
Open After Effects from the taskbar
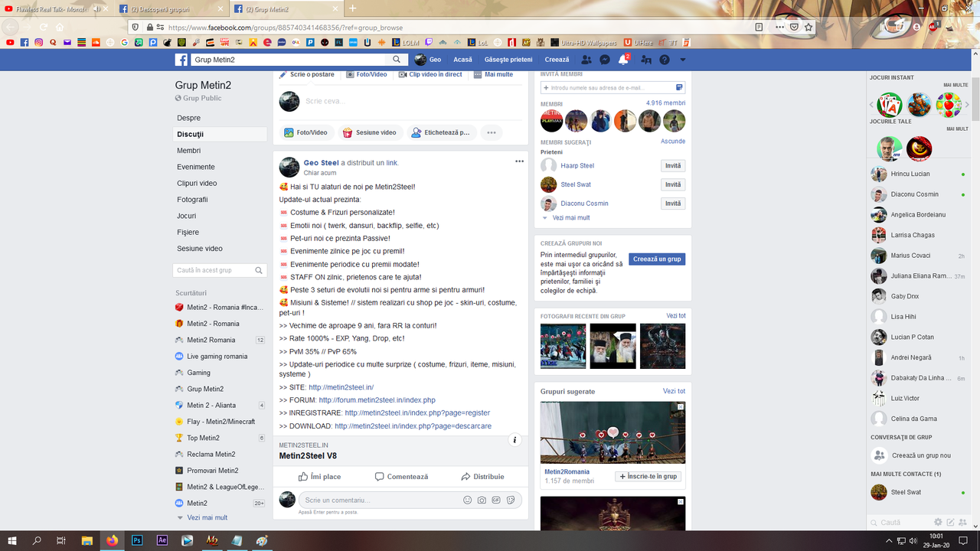pos(162,540)
